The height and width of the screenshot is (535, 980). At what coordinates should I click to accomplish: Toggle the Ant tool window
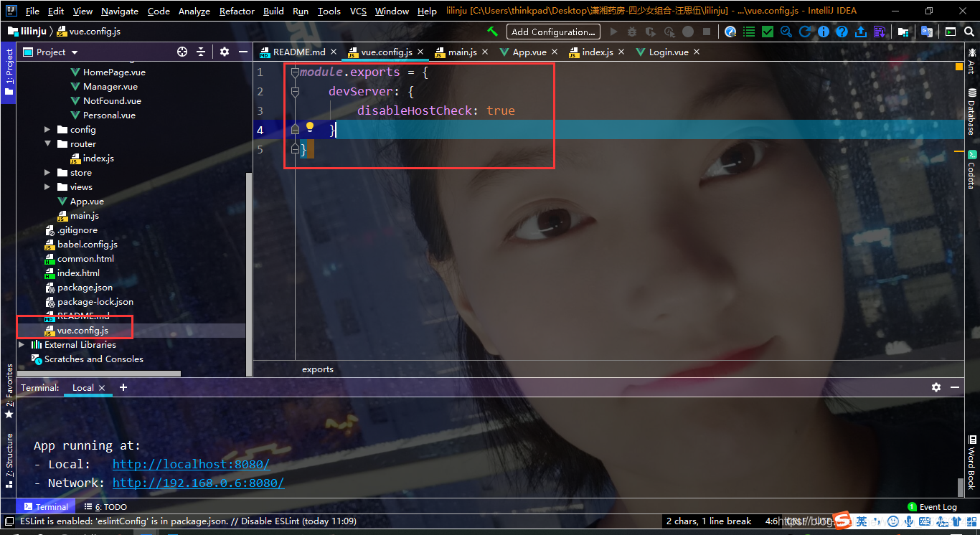click(972, 60)
